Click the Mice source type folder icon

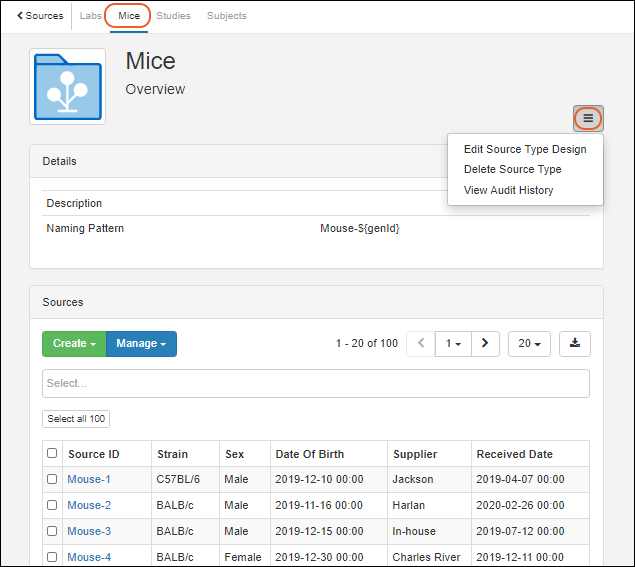coord(68,87)
